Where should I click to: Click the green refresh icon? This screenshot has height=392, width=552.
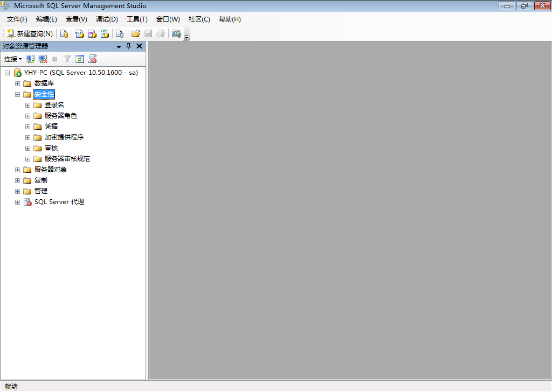(80, 59)
